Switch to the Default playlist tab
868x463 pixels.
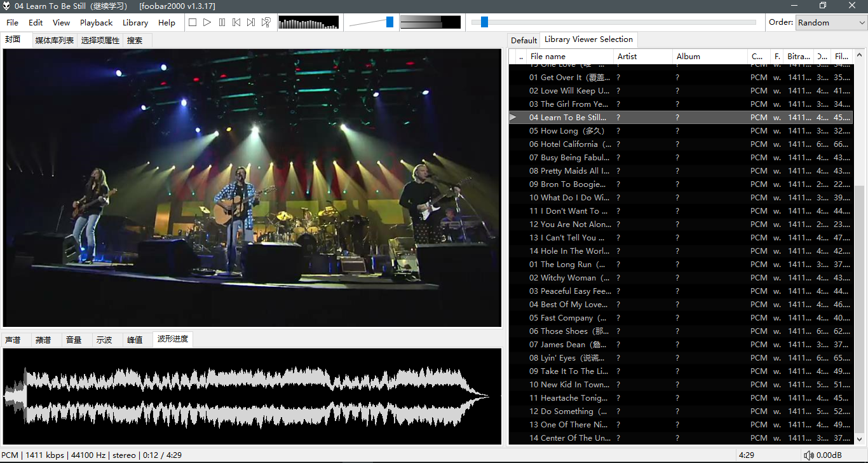point(524,40)
